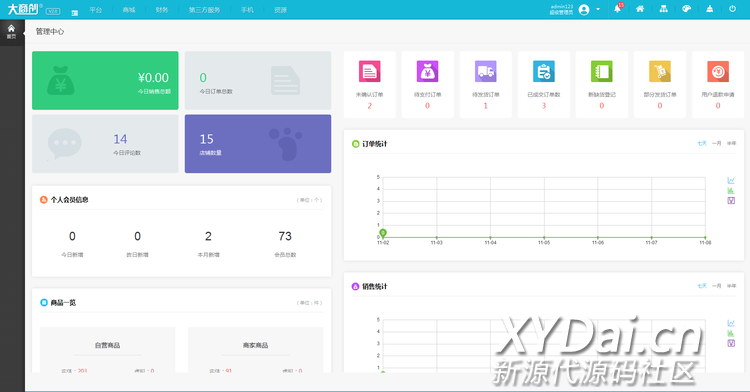
Task: Click the 已成交订单数 count 3
Action: pyautogui.click(x=543, y=106)
